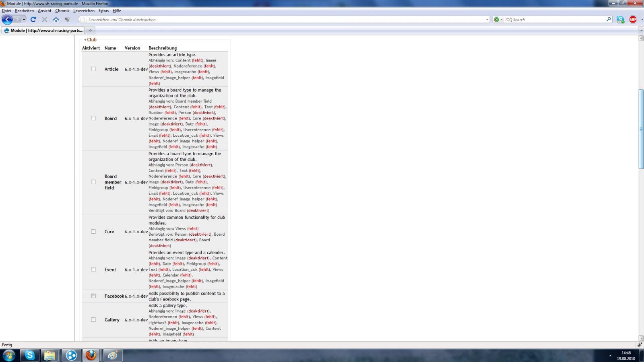Open Paint from the taskbar
The width and height of the screenshot is (644, 362).
113,355
